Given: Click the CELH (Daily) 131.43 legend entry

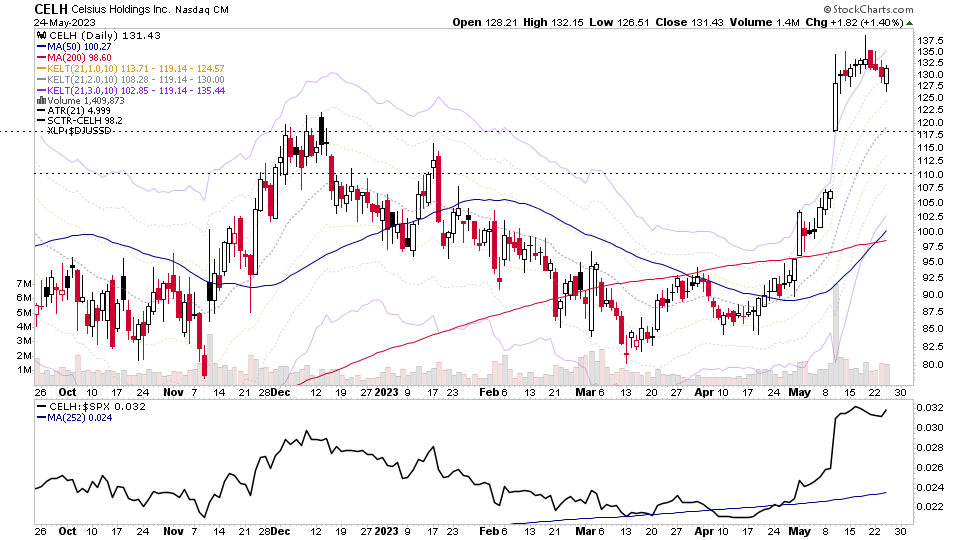Looking at the screenshot, I should pos(105,36).
